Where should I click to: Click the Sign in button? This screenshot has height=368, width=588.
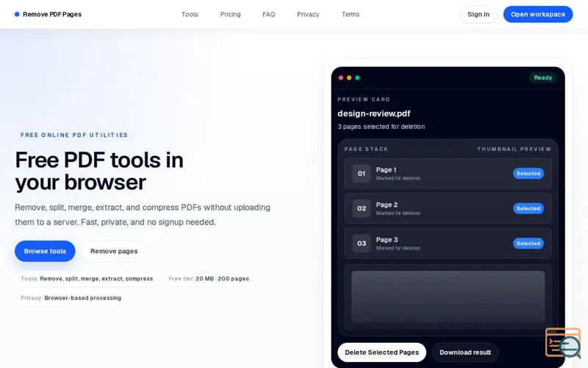(478, 14)
